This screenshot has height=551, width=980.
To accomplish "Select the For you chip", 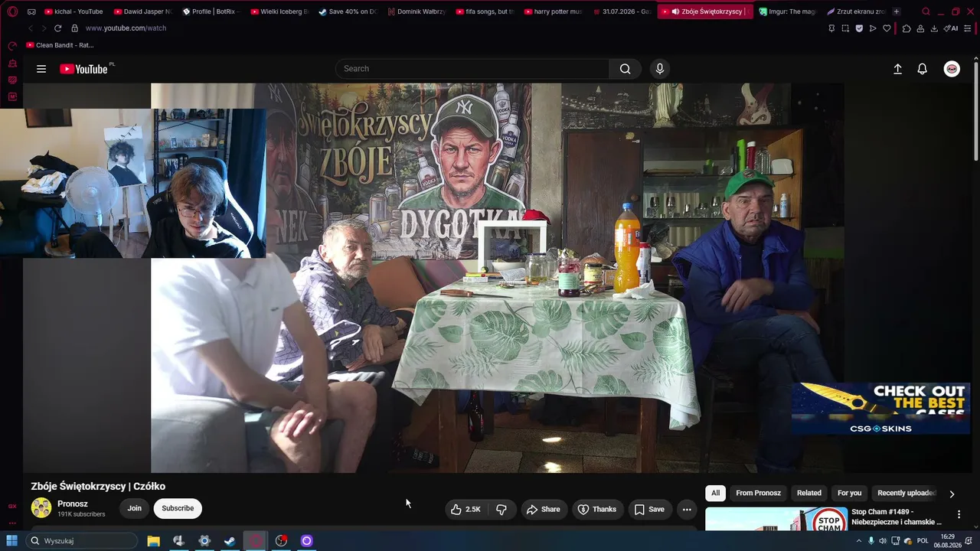I will (849, 493).
